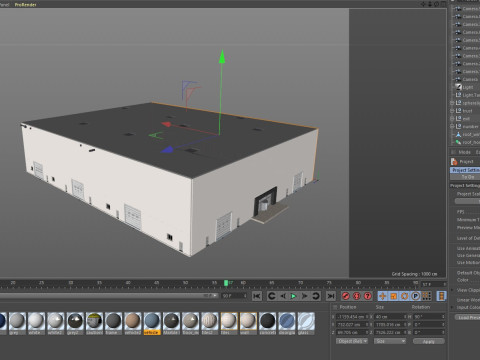The width and height of the screenshot is (480, 360).
Task: Toggle Rotation keyframe recording
Action: point(405,296)
